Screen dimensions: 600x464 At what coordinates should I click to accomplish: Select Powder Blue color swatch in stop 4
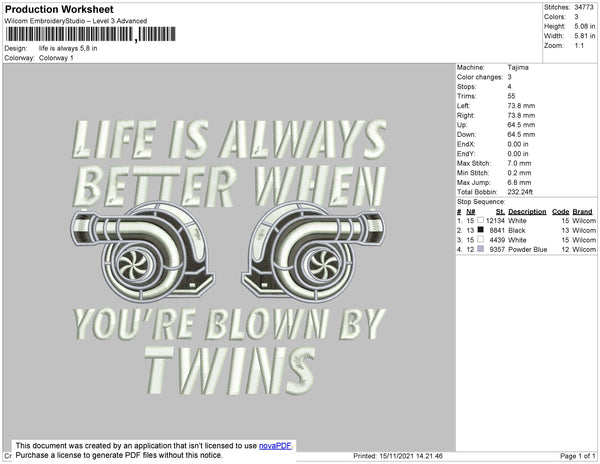(x=481, y=249)
